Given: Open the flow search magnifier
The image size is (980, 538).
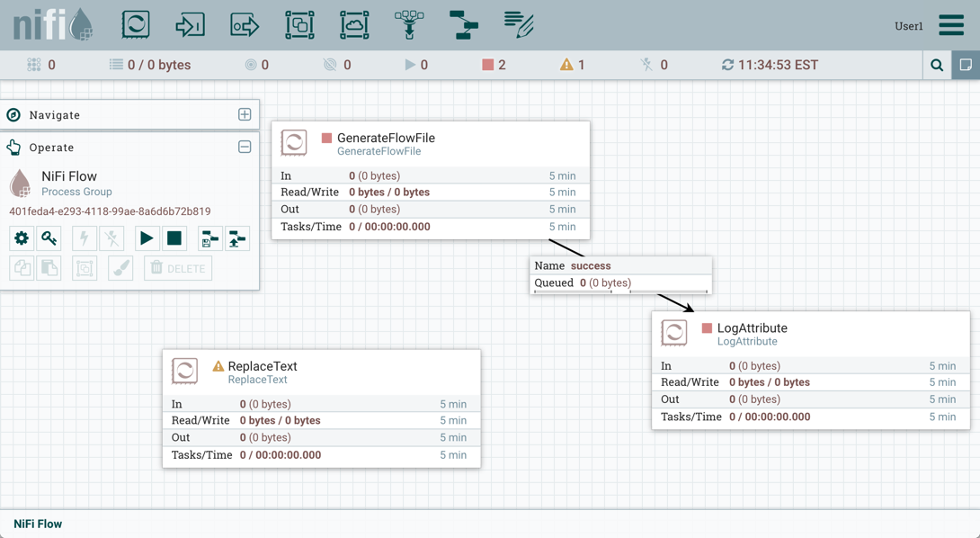Looking at the screenshot, I should point(937,65).
